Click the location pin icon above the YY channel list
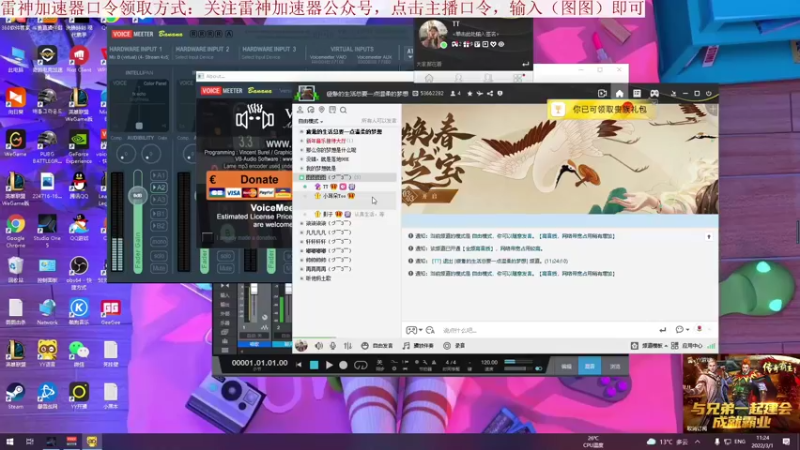This screenshot has height=450, width=800. (321, 110)
